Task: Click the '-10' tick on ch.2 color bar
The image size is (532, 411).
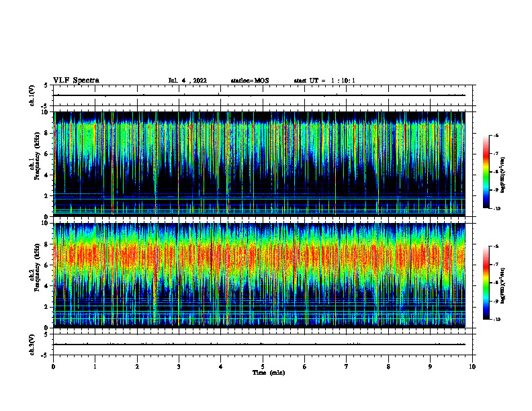Action: pos(497,320)
